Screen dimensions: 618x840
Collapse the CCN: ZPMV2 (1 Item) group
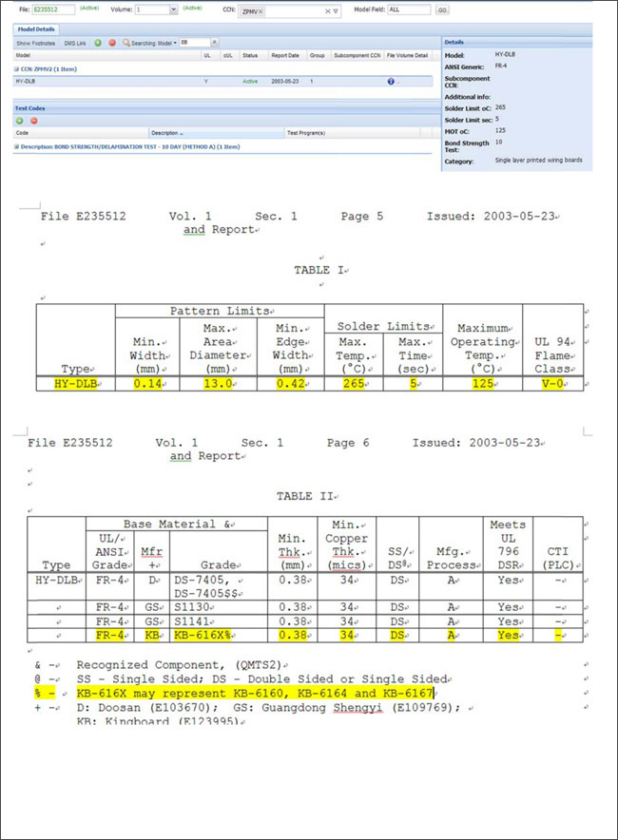click(16, 69)
